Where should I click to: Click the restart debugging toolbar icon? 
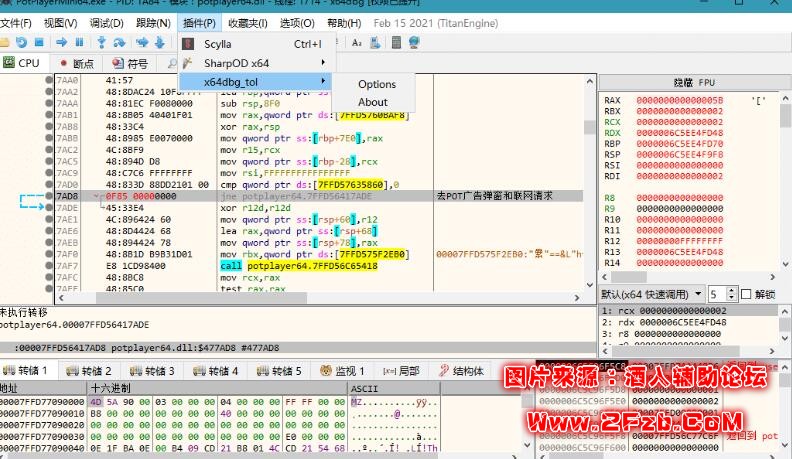coord(22,42)
